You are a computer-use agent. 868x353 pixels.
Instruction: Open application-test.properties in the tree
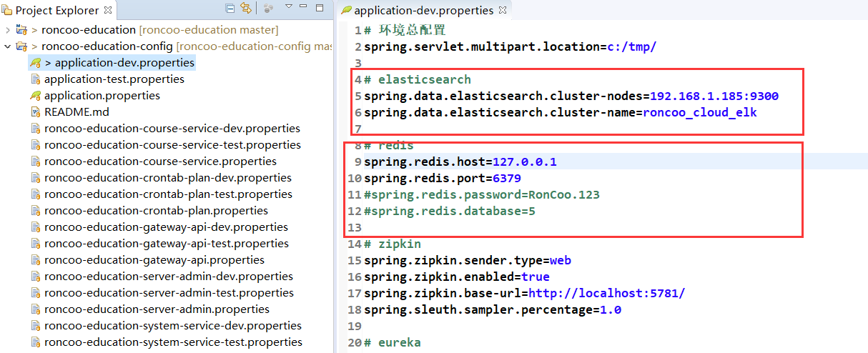(114, 79)
